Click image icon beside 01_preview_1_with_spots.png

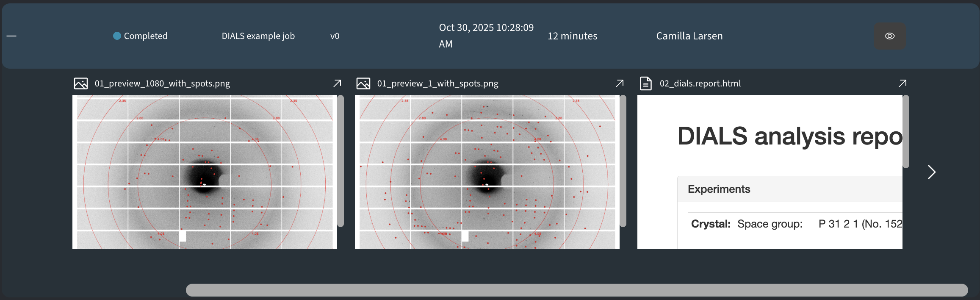[x=363, y=83]
